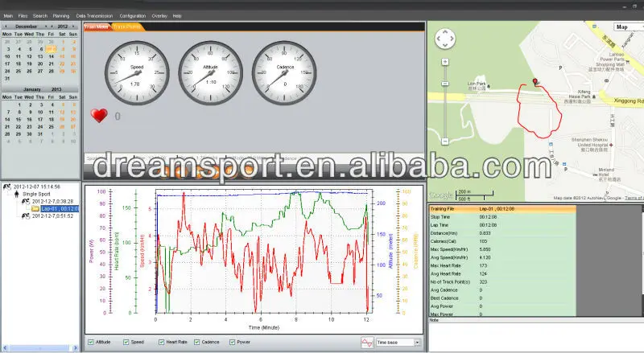The width and height of the screenshot is (644, 353).
Task: Click the Max Speed(Km/Hr) row
Action: pos(502,249)
